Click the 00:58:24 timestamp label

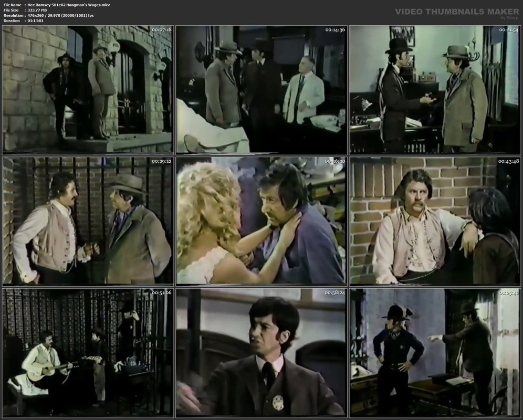point(335,292)
